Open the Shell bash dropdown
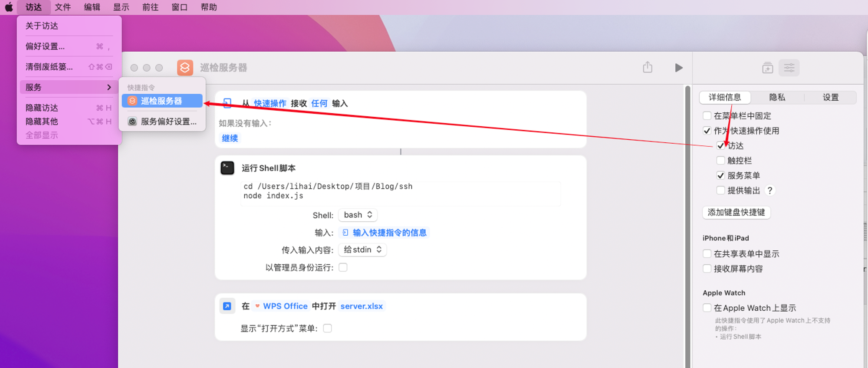 coord(358,215)
